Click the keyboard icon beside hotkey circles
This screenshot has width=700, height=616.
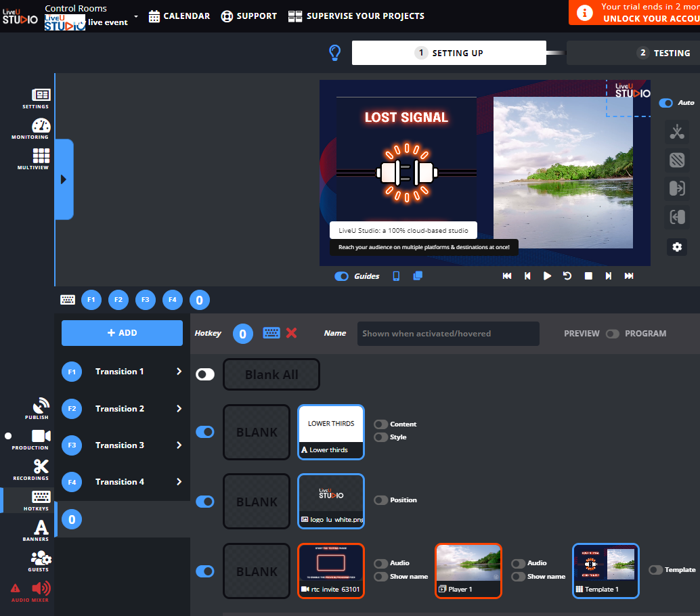tap(68, 299)
